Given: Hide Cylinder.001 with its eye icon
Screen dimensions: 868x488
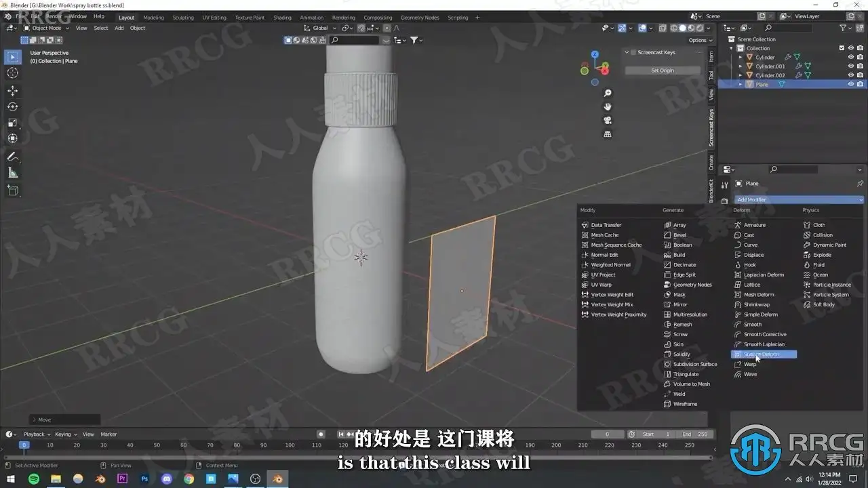Looking at the screenshot, I should [x=850, y=66].
